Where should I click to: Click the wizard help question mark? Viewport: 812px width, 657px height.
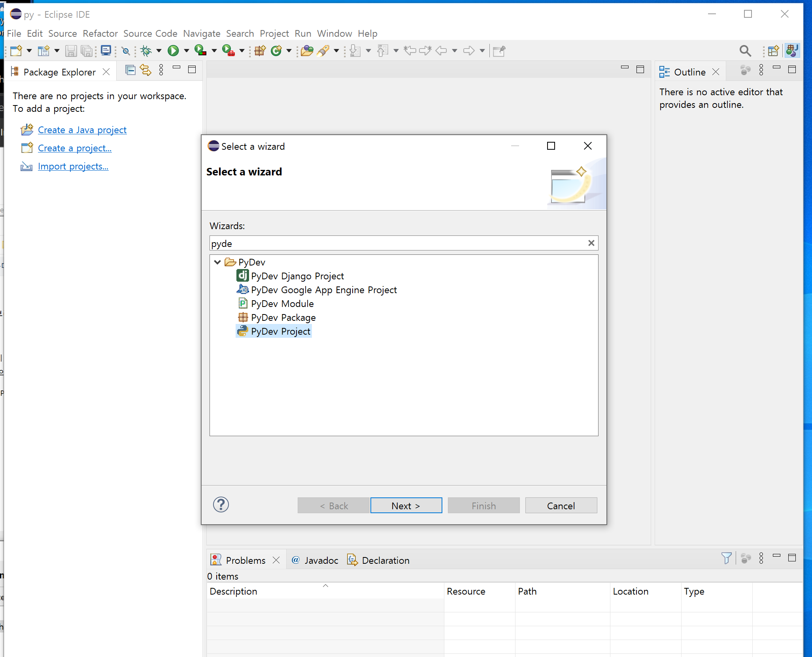click(221, 505)
